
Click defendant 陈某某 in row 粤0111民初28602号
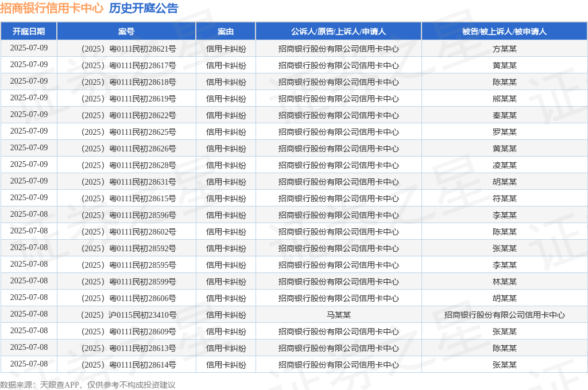(504, 232)
